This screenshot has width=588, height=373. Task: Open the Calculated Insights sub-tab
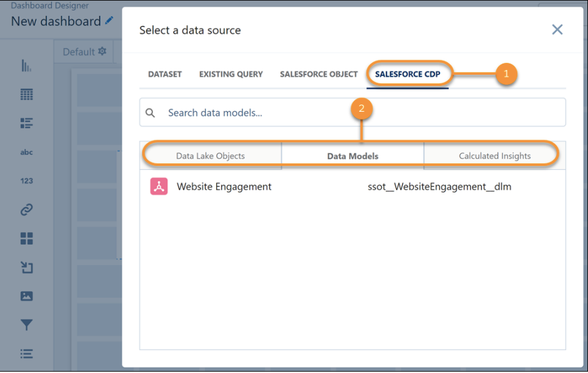(x=495, y=156)
